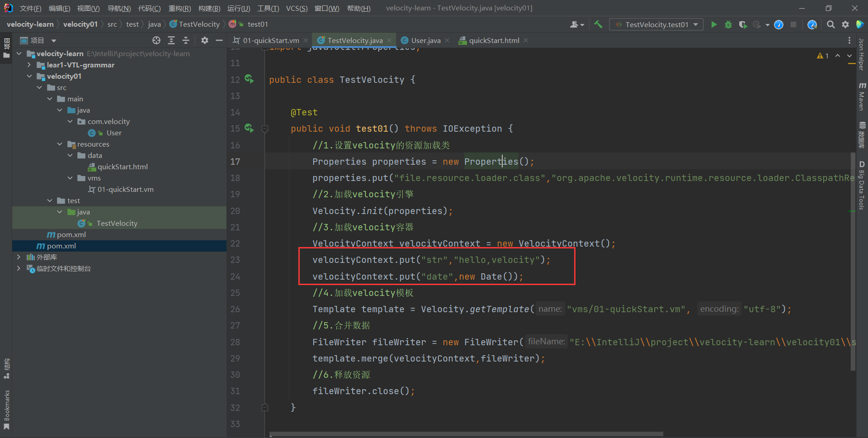Viewport: 868px width, 438px height.
Task: Open the Maven side tool window
Action: click(x=862, y=96)
